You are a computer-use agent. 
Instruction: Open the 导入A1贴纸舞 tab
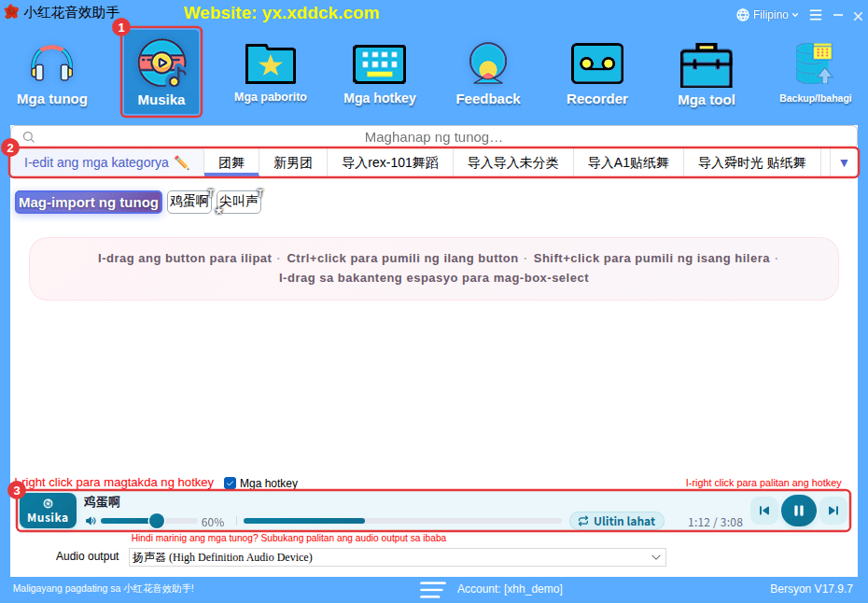(x=628, y=162)
